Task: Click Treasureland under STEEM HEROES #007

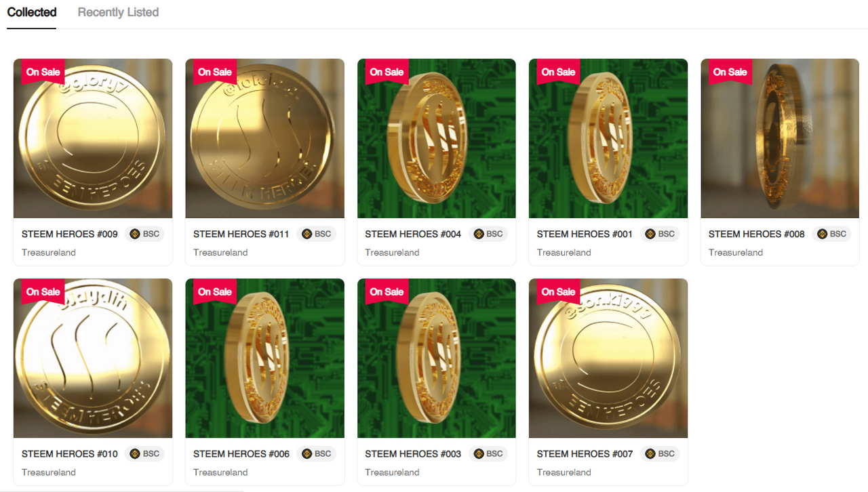Action: coord(564,472)
